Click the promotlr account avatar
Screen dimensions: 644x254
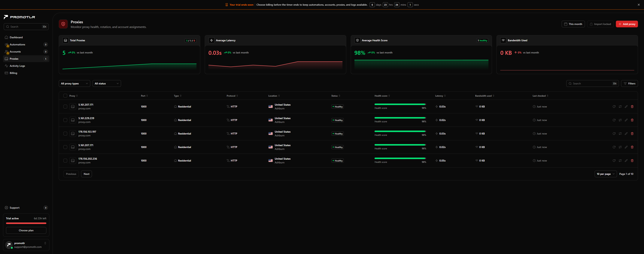pyautogui.click(x=9, y=245)
